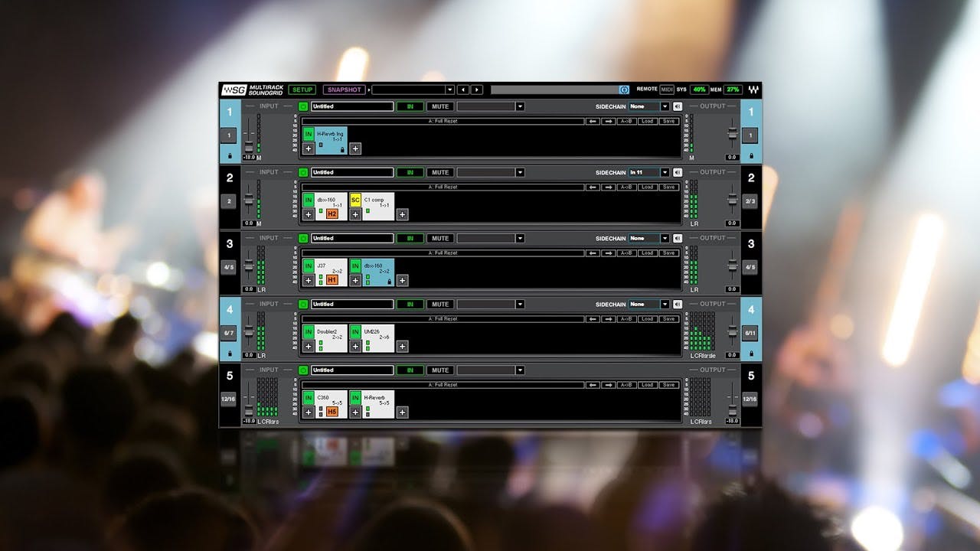Click input channel 12/16 button on rack 5
The width and height of the screenshot is (980, 551).
point(229,399)
